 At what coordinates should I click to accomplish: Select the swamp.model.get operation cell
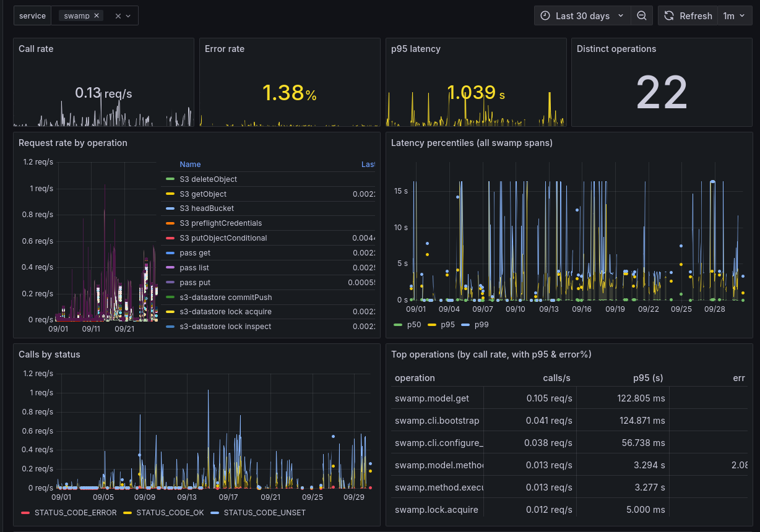pos(437,398)
